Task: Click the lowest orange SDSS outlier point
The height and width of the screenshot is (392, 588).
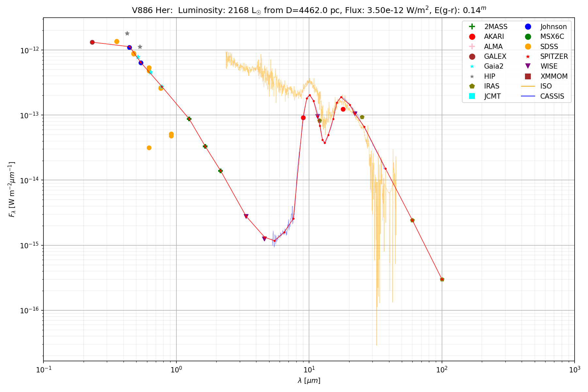Action: 149,148
